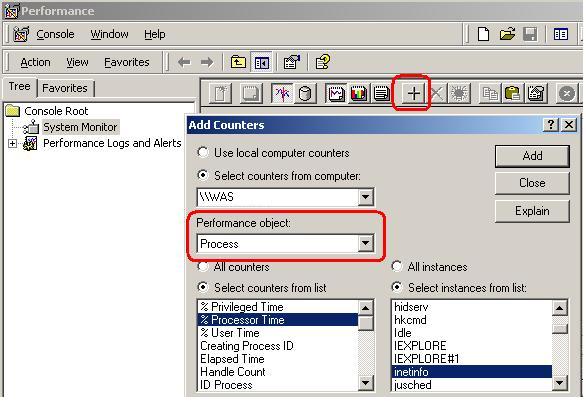Click the View Current Activity icon

click(x=282, y=93)
